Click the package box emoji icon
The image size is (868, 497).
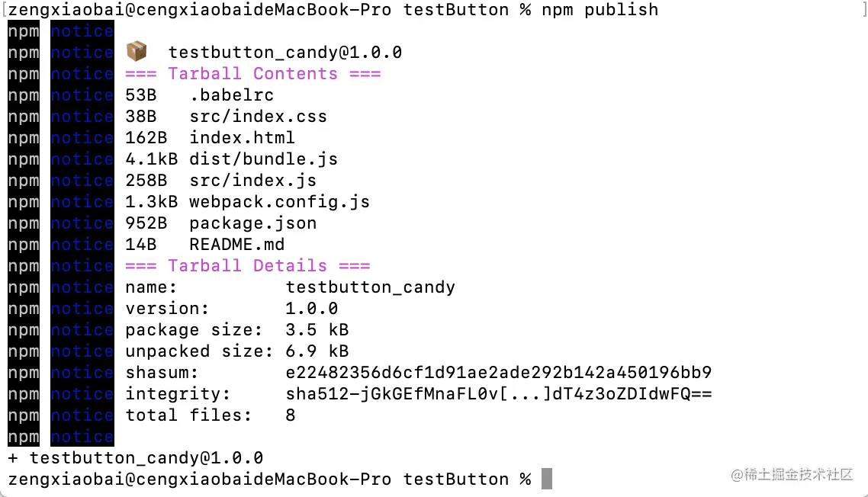point(137,52)
